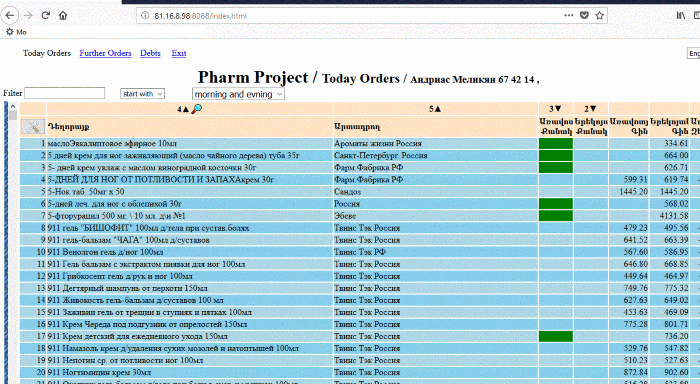The width and height of the screenshot is (700, 384).
Task: Click green cell in row маслоЭвкалиптовое эфирное
Action: tap(556, 143)
